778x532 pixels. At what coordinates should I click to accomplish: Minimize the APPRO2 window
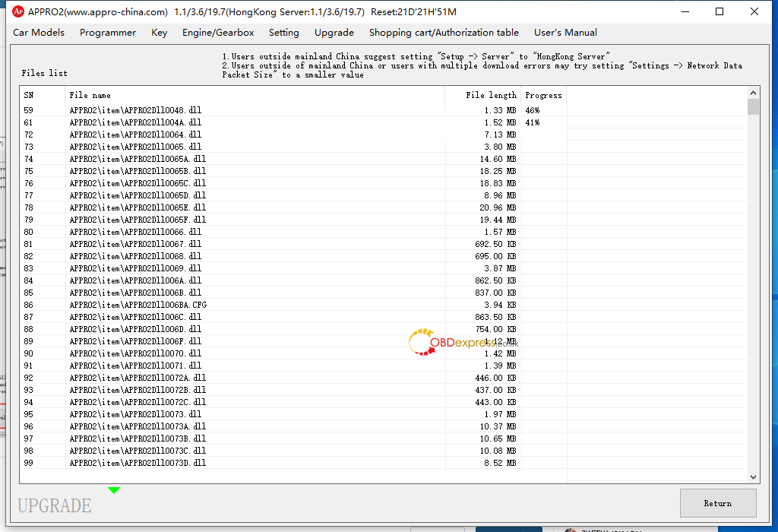pos(685,11)
